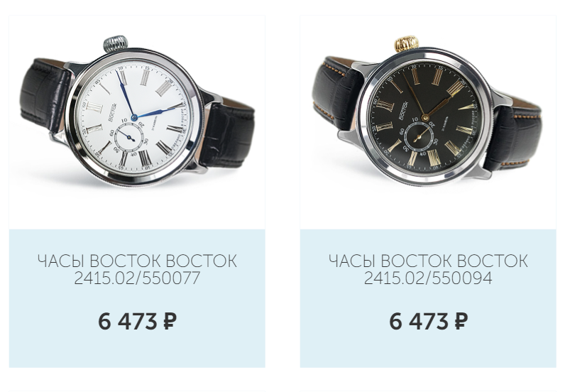Viewport: 570px width, 392px height.
Task: Select the light-blue info panel of 550077 card
Action: 137,298
